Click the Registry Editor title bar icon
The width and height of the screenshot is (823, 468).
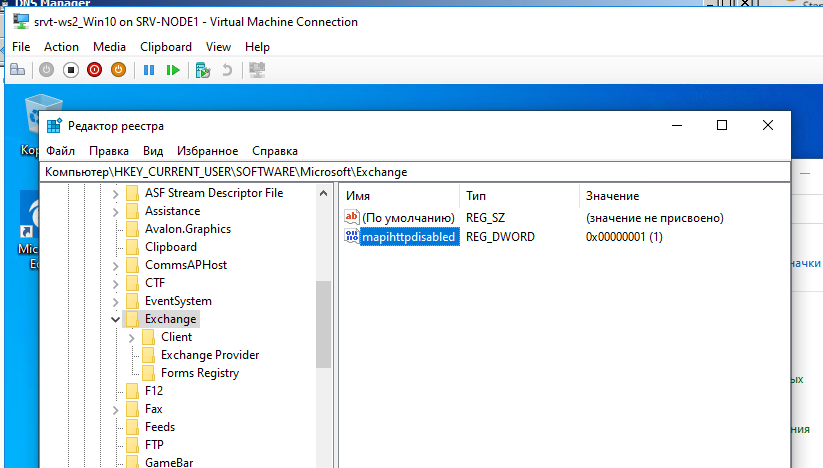tap(54, 126)
